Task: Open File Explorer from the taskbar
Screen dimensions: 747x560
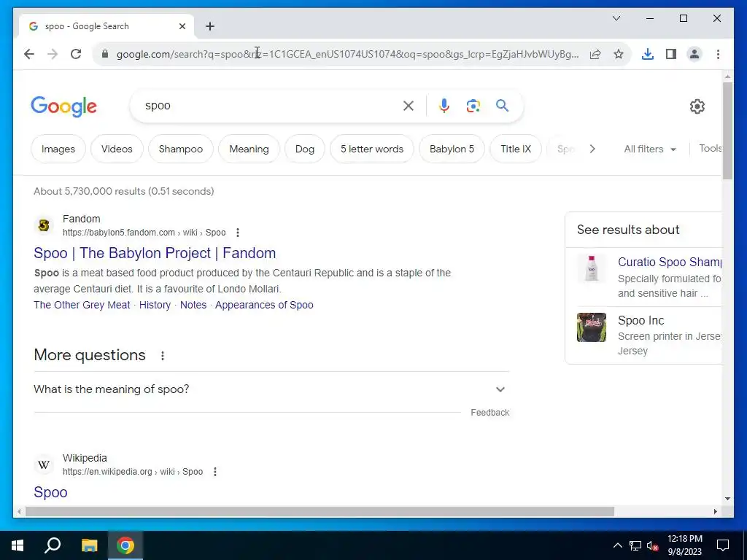Action: click(x=89, y=545)
